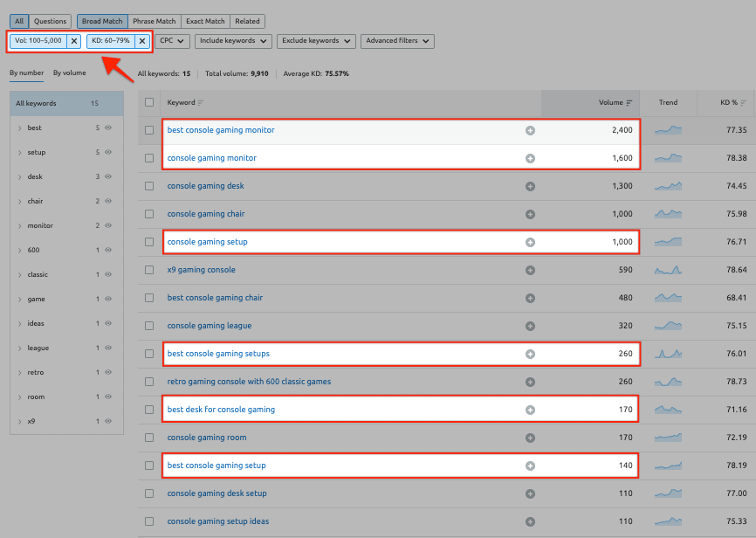Tick checkbox beside 'console gaming room'
Image resolution: width=756 pixels, height=538 pixels.
click(149, 438)
